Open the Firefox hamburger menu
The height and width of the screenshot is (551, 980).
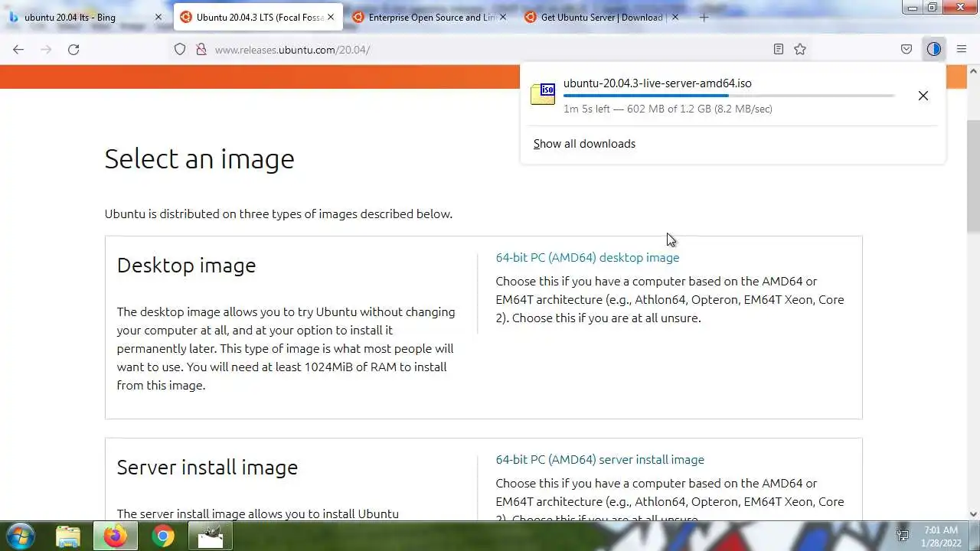click(x=962, y=49)
